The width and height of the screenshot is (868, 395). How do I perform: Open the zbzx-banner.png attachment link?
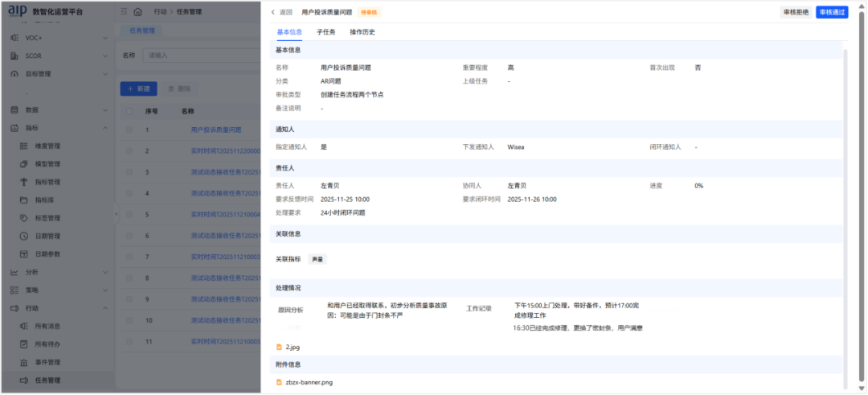[x=309, y=382]
